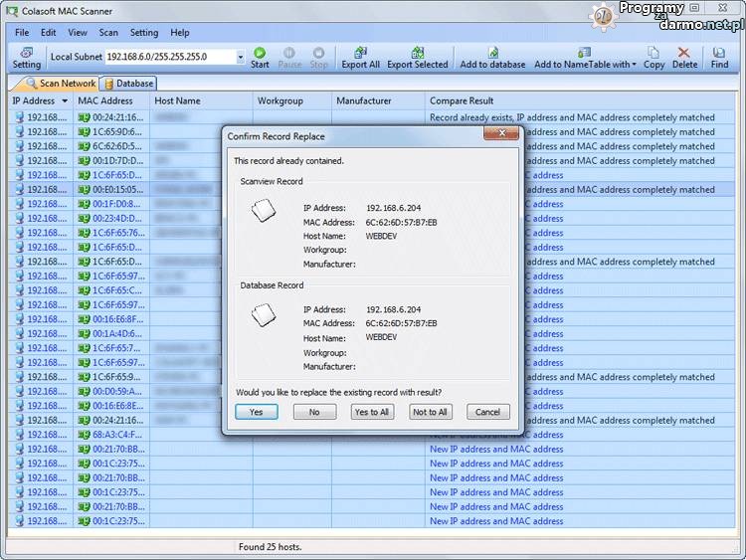This screenshot has width=746, height=560.
Task: Click the Setting toolbar icon
Action: point(27,58)
